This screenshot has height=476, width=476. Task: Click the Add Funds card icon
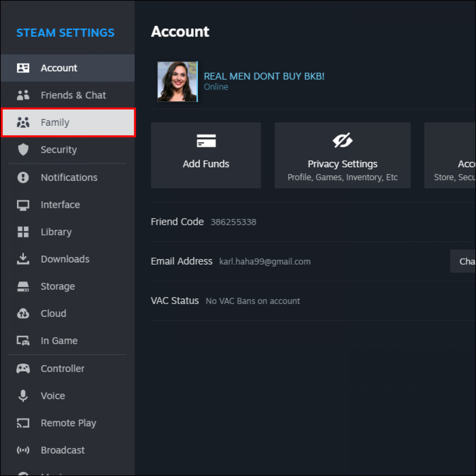(x=206, y=140)
